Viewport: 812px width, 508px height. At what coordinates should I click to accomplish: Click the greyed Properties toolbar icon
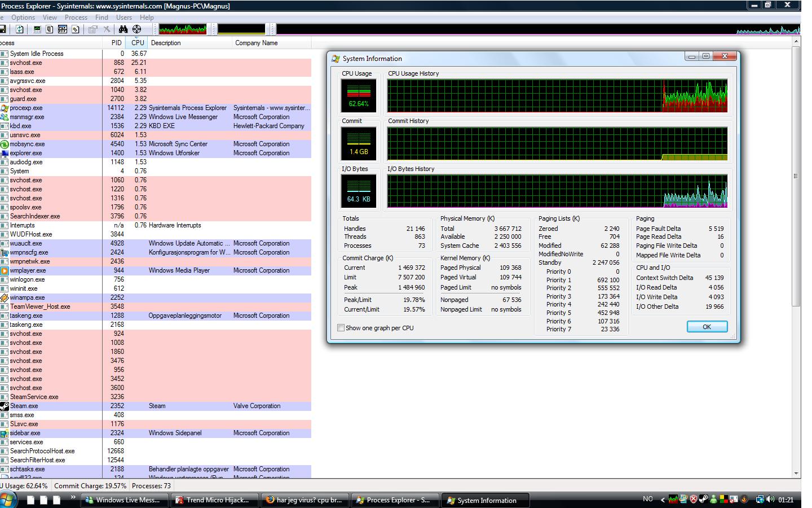coord(93,29)
